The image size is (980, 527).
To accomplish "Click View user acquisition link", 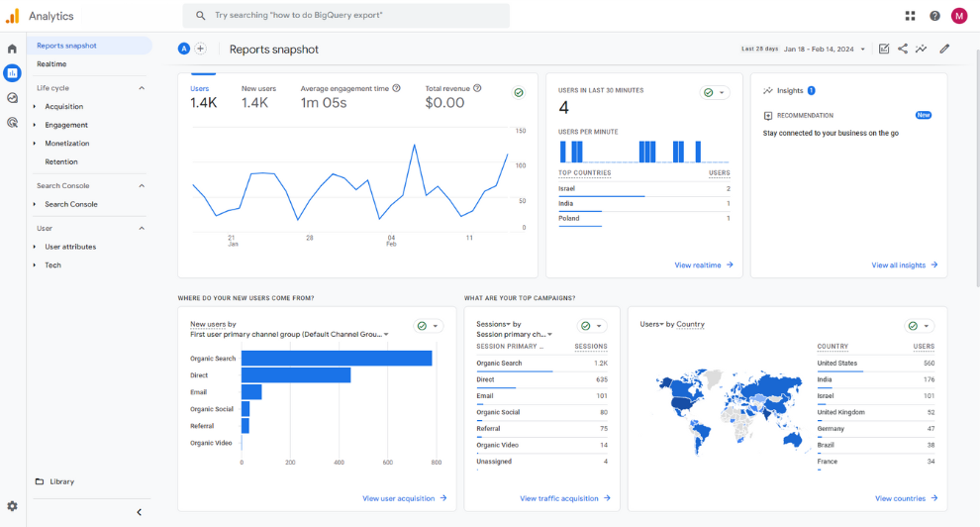I will [405, 498].
